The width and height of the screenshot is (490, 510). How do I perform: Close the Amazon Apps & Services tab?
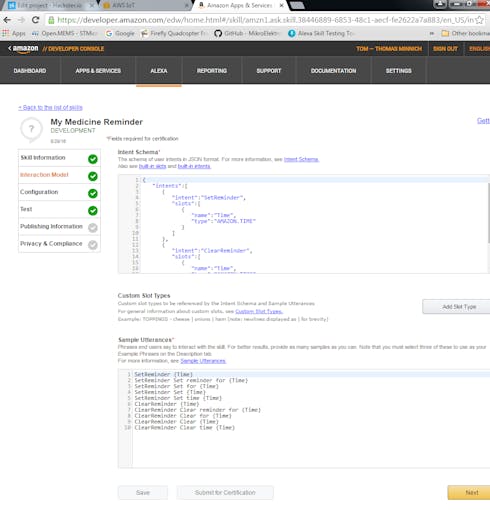pyautogui.click(x=281, y=6)
